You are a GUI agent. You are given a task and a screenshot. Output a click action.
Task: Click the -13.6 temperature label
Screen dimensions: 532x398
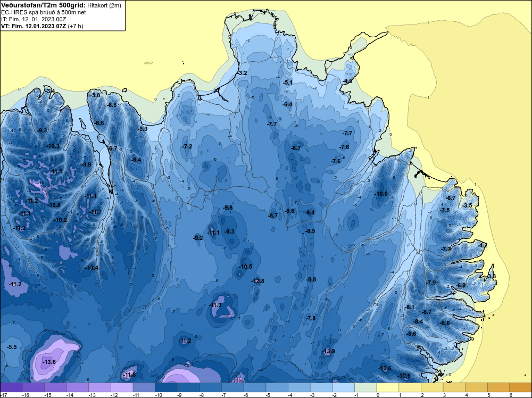tap(49, 362)
